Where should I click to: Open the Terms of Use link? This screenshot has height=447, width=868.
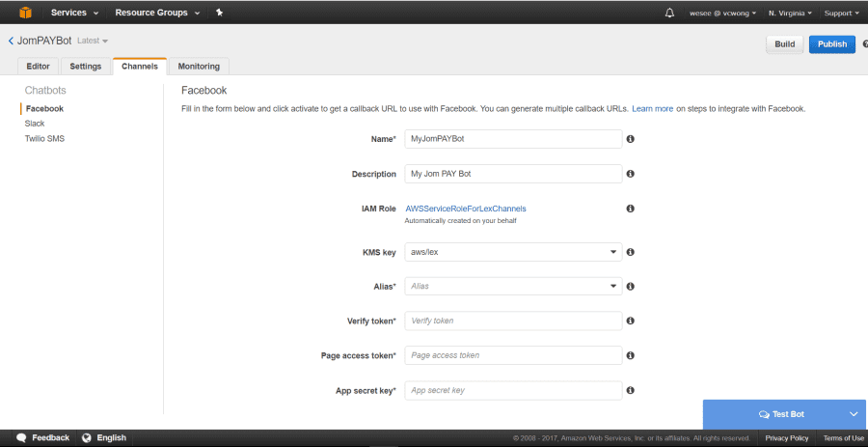[x=843, y=438]
